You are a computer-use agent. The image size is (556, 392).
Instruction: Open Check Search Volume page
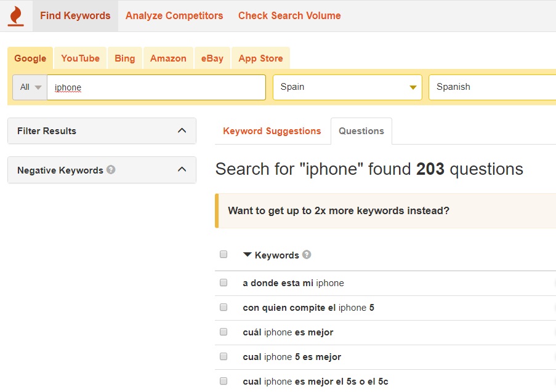pos(289,16)
